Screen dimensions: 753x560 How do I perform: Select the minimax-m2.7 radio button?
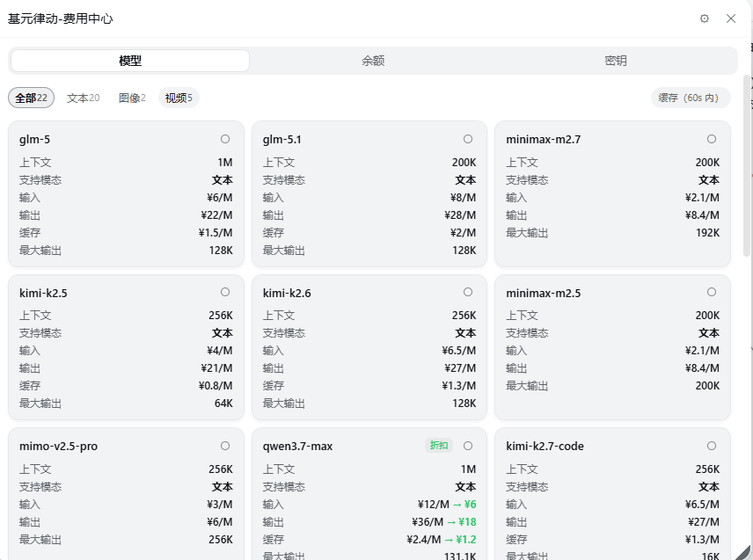click(x=712, y=139)
